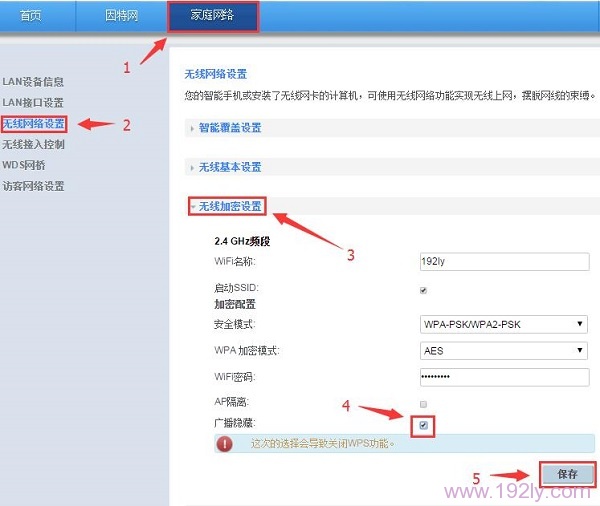The height and width of the screenshot is (506, 600).
Task: Open WDS网桥 page
Action: [24, 165]
